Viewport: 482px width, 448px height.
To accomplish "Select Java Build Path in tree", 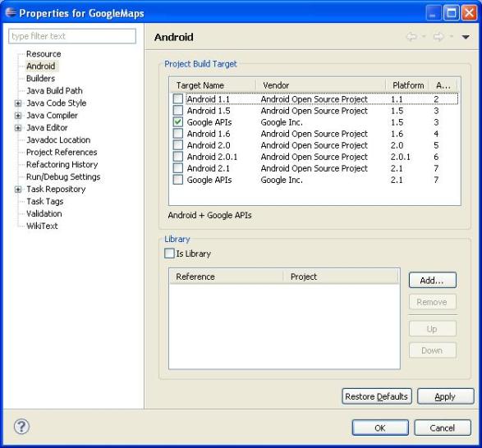I will 54,90.
